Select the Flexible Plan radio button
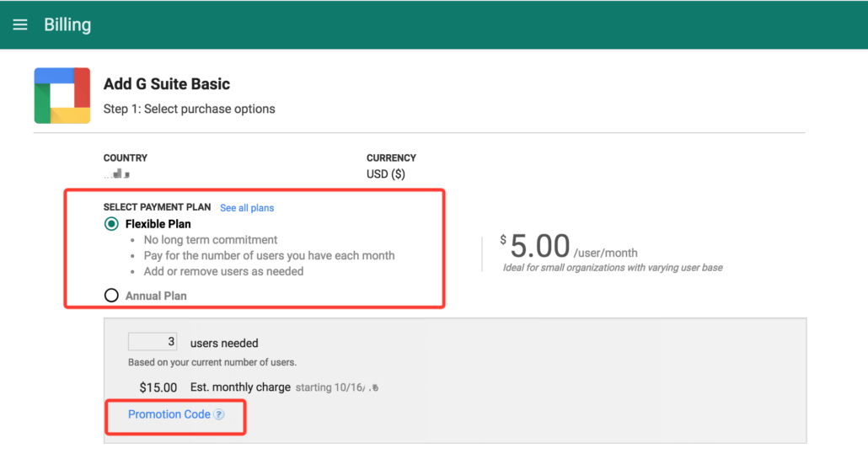868x459 pixels. 111,224
